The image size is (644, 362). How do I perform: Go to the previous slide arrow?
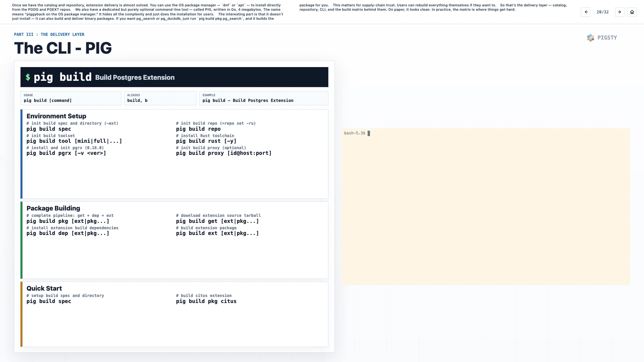click(586, 12)
